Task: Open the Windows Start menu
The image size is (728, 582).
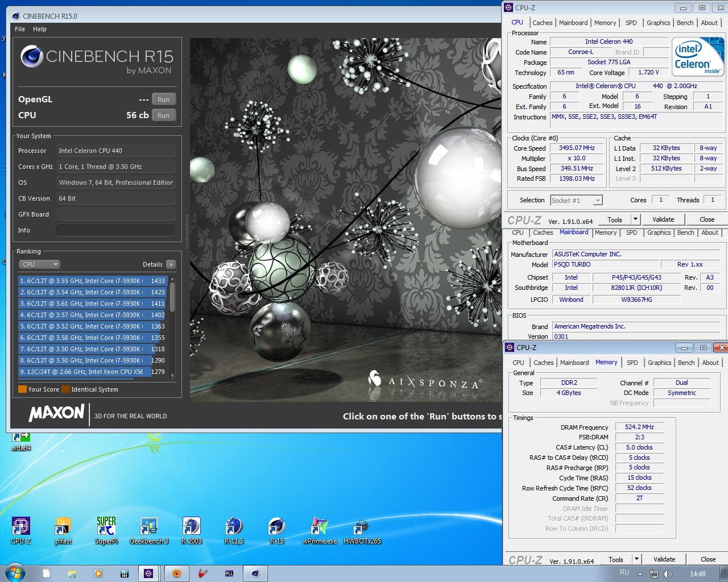Action: pos(14,573)
